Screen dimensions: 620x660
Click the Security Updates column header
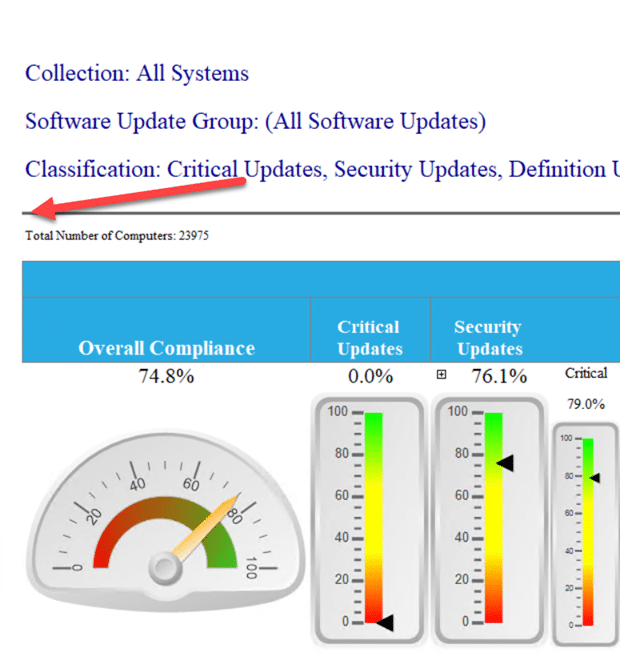pos(489,338)
